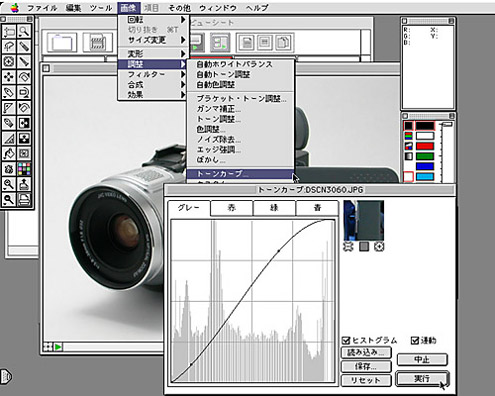Image resolution: width=495 pixels, height=396 pixels.
Task: Select the paint bucket fill tool
Action: point(9,154)
